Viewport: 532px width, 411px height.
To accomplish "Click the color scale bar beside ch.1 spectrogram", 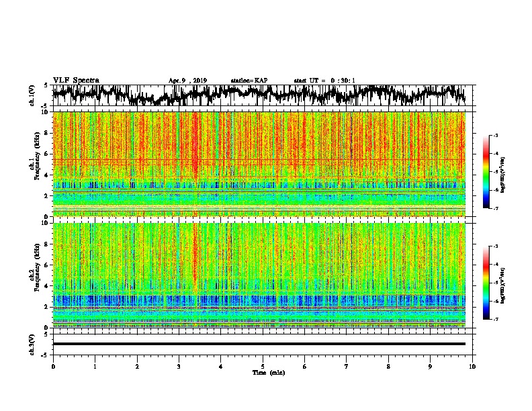I will click(x=486, y=172).
